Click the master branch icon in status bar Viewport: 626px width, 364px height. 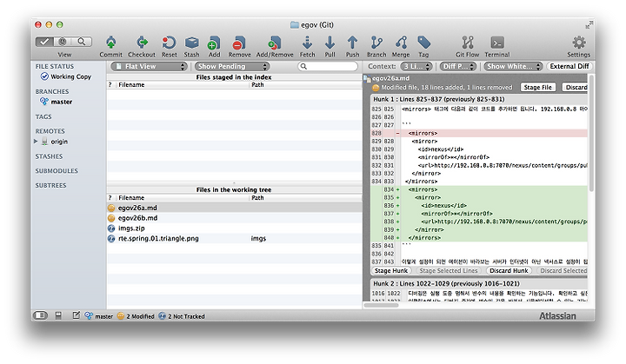[88, 315]
